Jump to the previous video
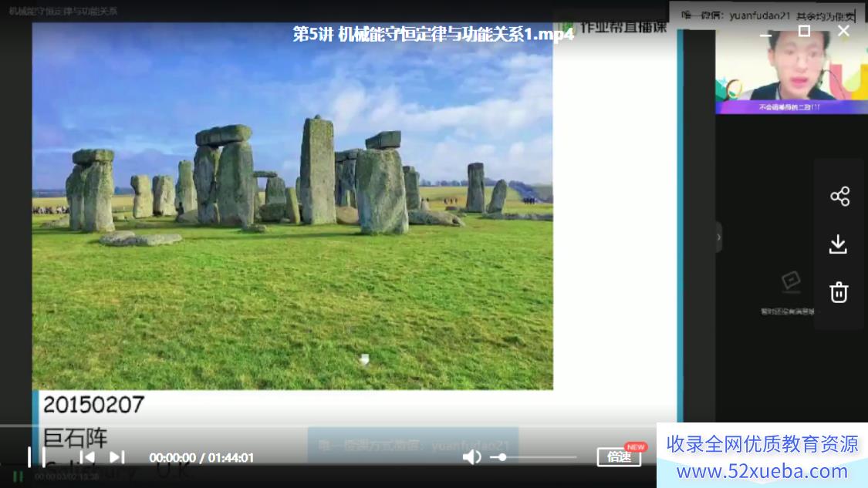 tap(87, 457)
